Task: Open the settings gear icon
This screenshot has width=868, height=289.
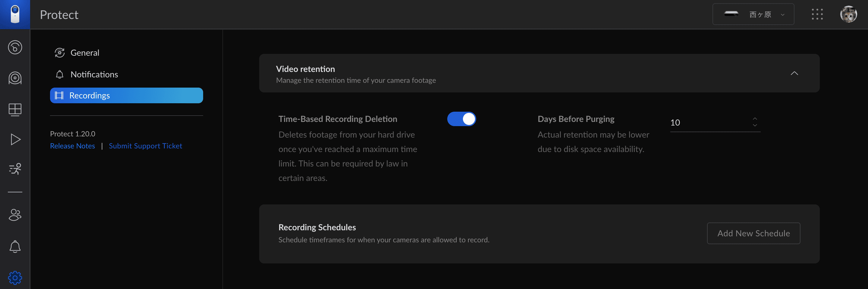Action: [15, 278]
